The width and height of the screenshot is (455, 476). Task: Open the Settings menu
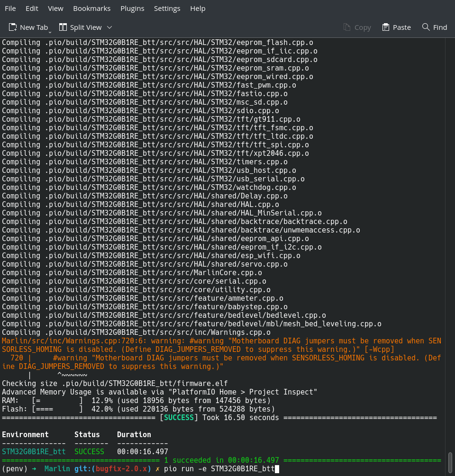(167, 9)
